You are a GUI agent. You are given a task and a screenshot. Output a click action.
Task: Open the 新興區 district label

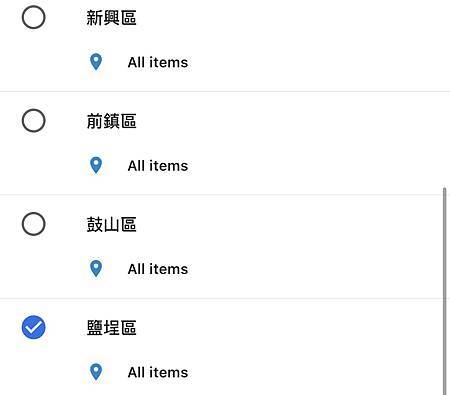(x=111, y=18)
